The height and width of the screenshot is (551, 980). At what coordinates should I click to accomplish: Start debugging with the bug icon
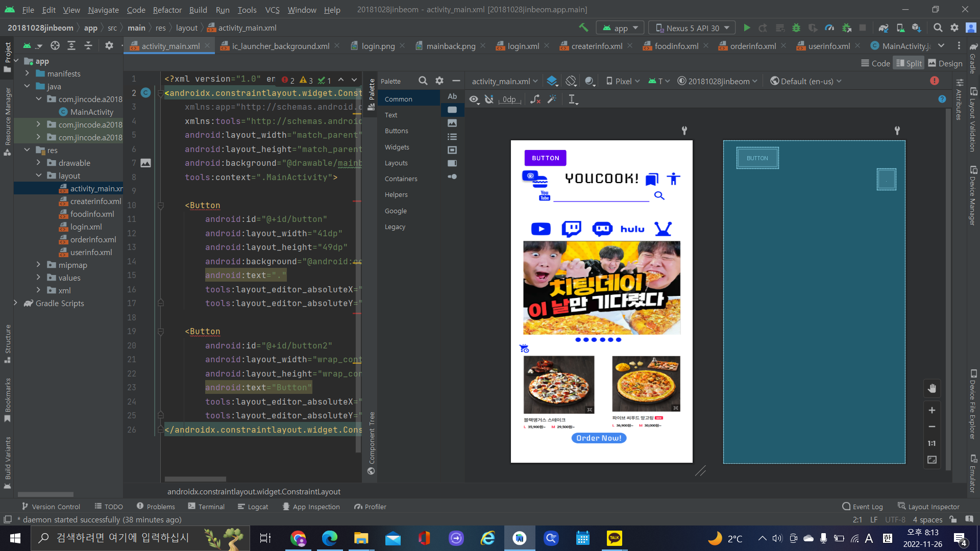tap(796, 28)
